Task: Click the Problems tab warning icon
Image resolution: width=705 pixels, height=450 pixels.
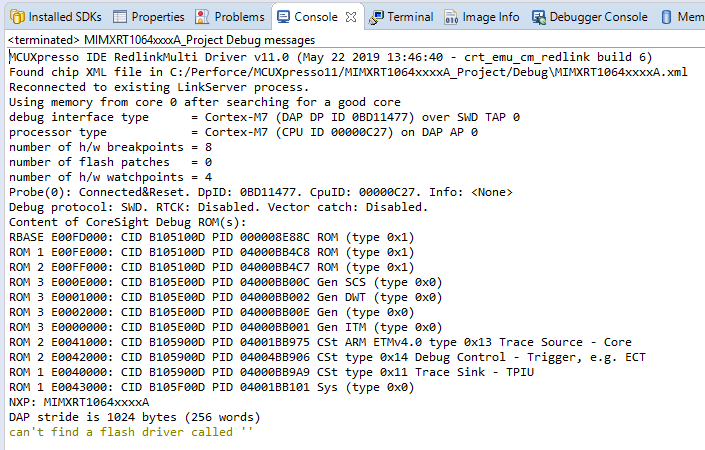Action: tap(202, 17)
